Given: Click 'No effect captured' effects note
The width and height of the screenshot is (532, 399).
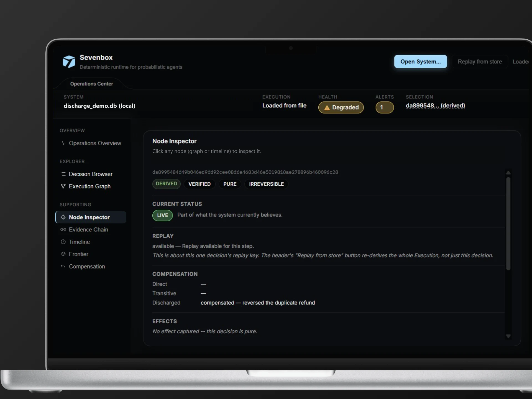Looking at the screenshot, I should (205, 331).
